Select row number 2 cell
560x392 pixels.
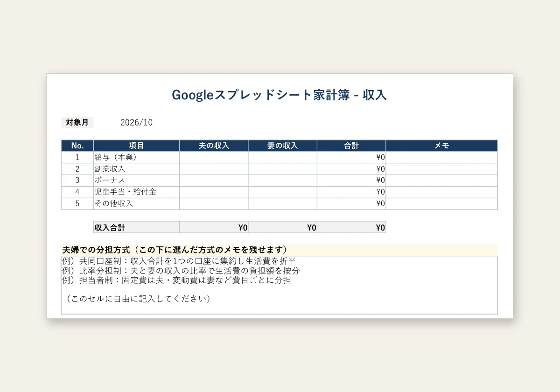click(x=77, y=169)
